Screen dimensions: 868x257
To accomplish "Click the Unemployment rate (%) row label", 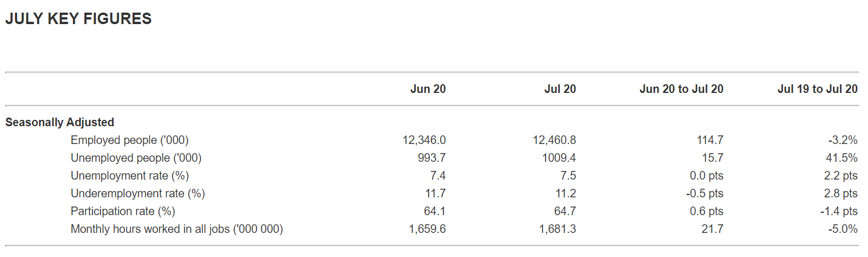I will [x=130, y=176].
